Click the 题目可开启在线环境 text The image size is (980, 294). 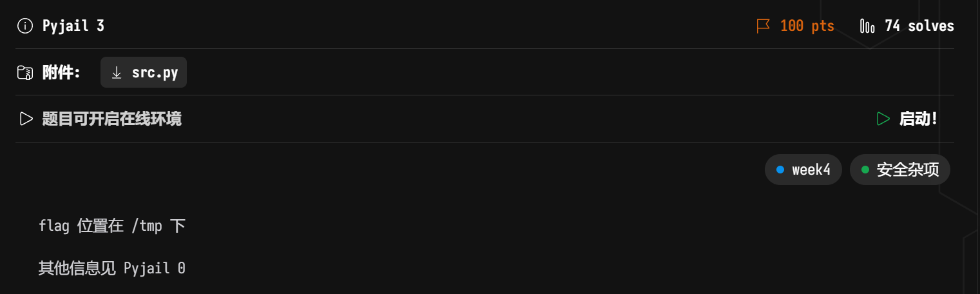tap(111, 119)
